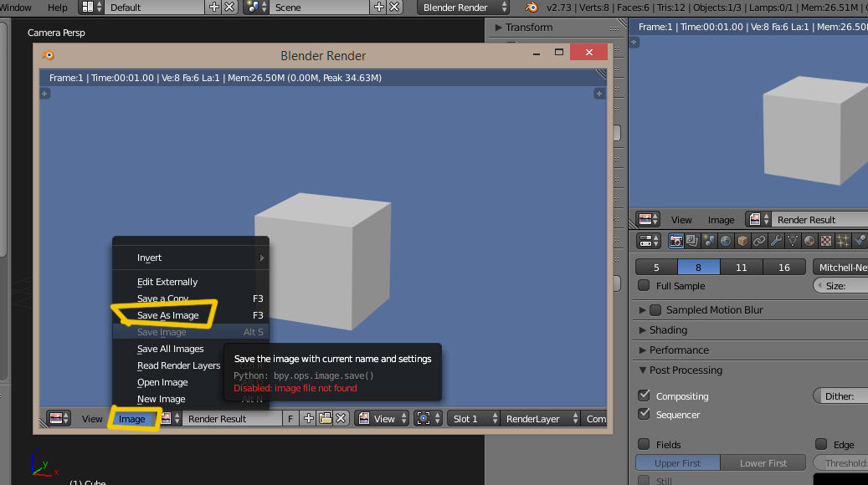Add new image plus icon in render window
The height and width of the screenshot is (485, 868).
pyautogui.click(x=309, y=419)
